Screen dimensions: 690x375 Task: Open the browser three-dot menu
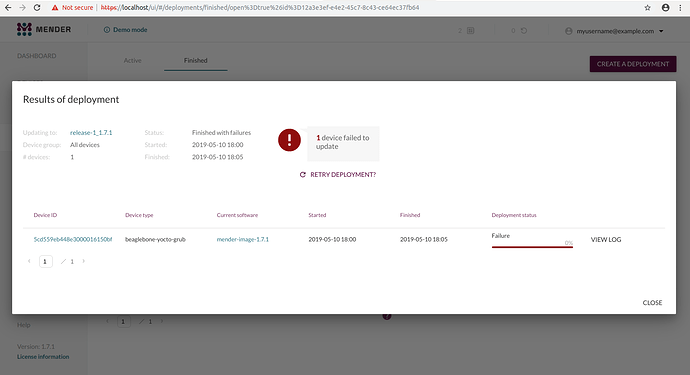pos(680,7)
